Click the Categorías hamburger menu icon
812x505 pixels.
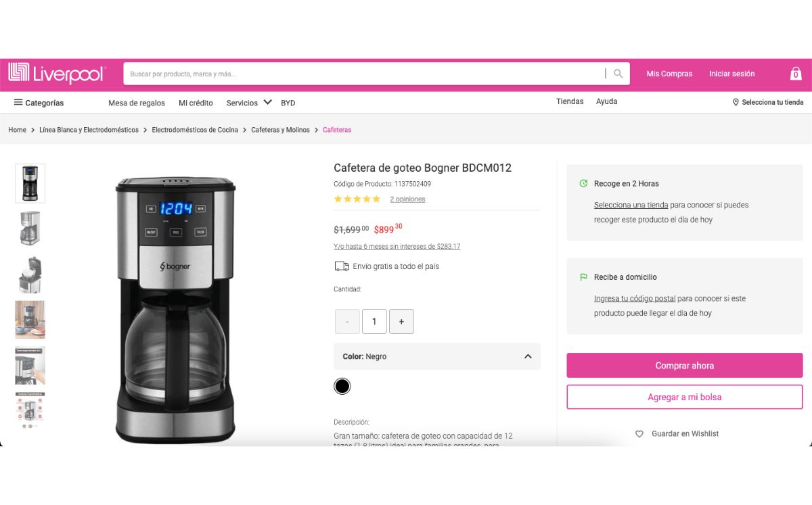click(x=18, y=102)
